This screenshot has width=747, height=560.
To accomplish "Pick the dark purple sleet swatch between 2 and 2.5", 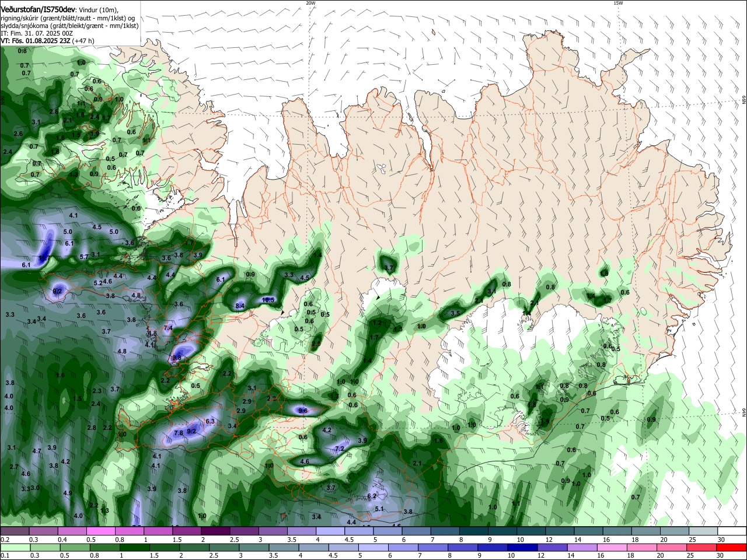I will tap(215, 531).
